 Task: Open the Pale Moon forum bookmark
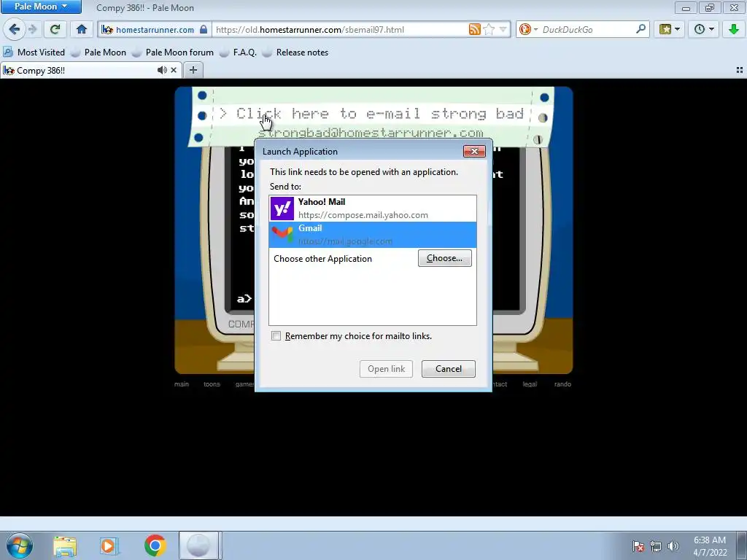(x=173, y=52)
